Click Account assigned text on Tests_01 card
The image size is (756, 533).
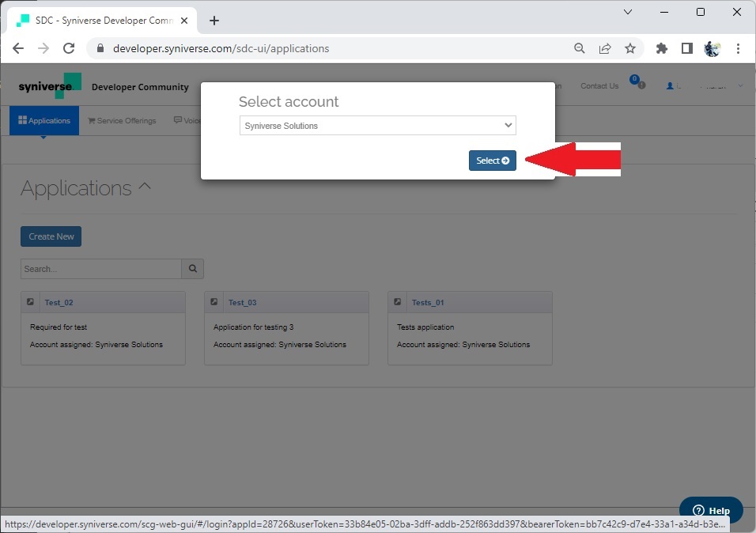(463, 345)
